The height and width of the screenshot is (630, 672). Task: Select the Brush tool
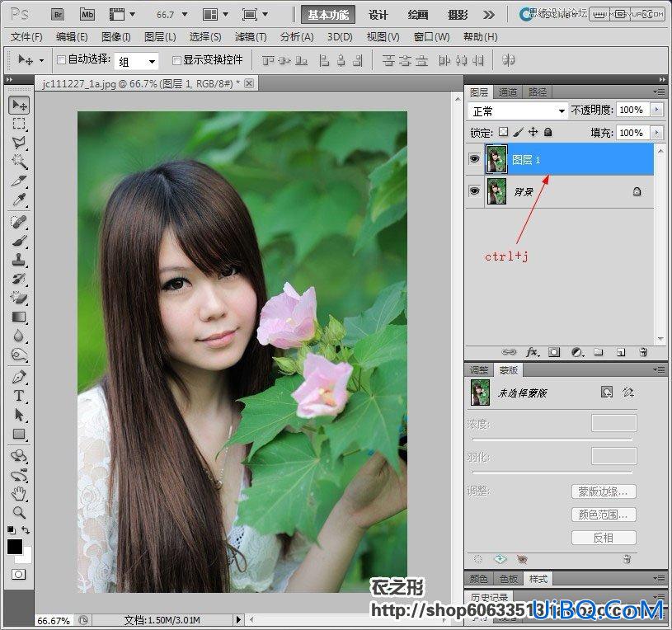[18, 241]
